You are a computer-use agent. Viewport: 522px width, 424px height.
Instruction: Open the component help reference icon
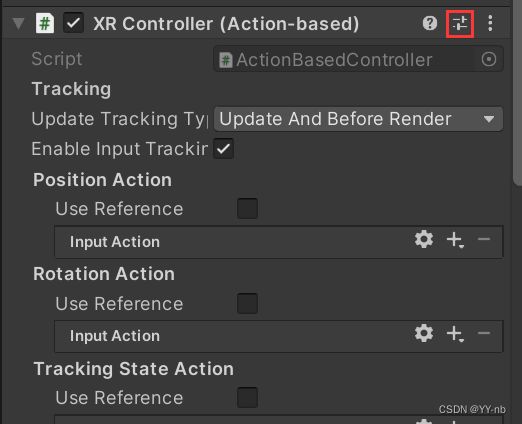pos(429,24)
